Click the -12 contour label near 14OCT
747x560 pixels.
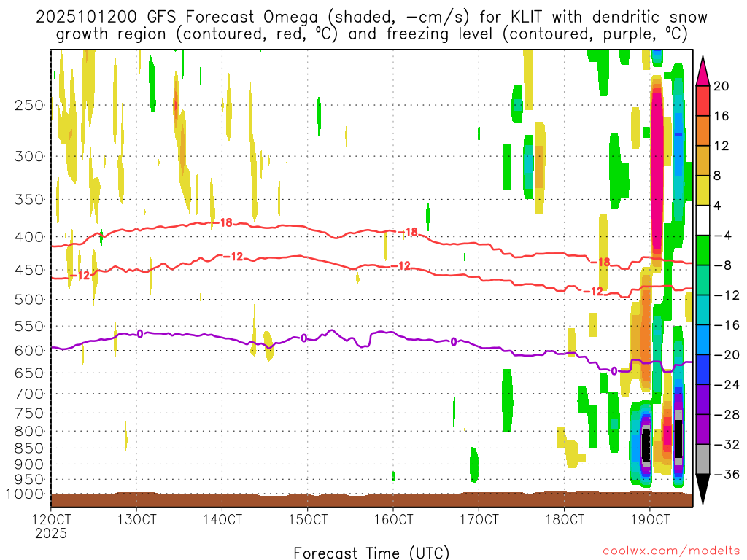coord(233,257)
